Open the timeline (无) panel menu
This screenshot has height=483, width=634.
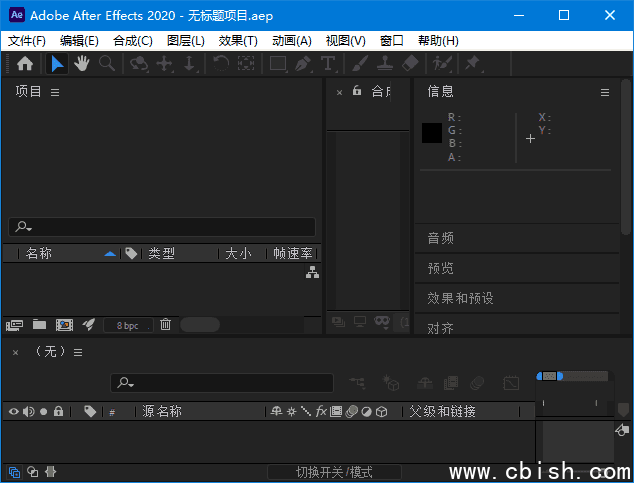(78, 352)
